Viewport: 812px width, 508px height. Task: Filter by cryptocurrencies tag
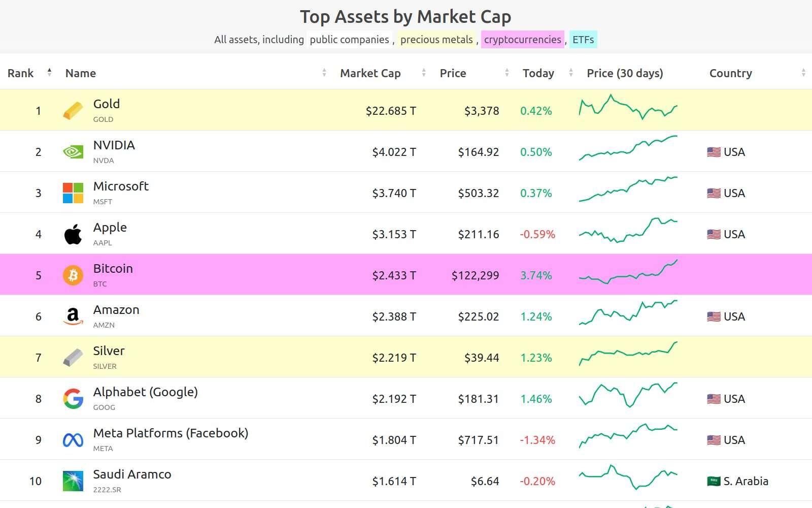pos(523,40)
